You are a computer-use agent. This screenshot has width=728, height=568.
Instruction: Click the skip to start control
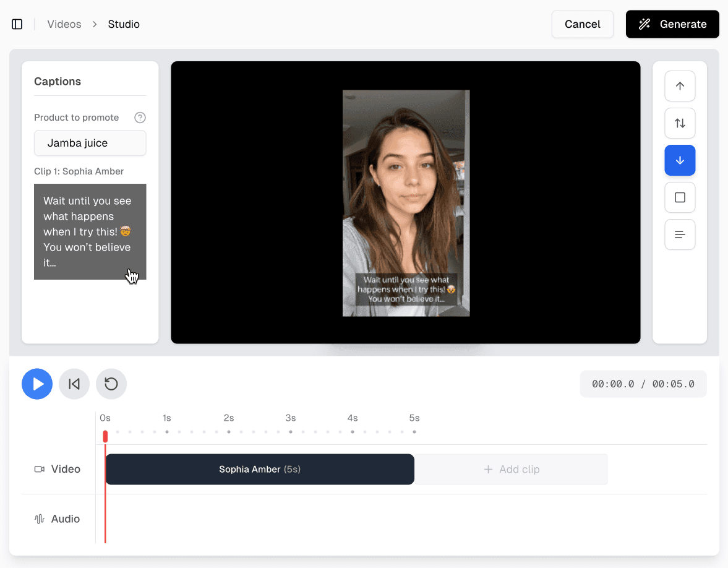74,384
